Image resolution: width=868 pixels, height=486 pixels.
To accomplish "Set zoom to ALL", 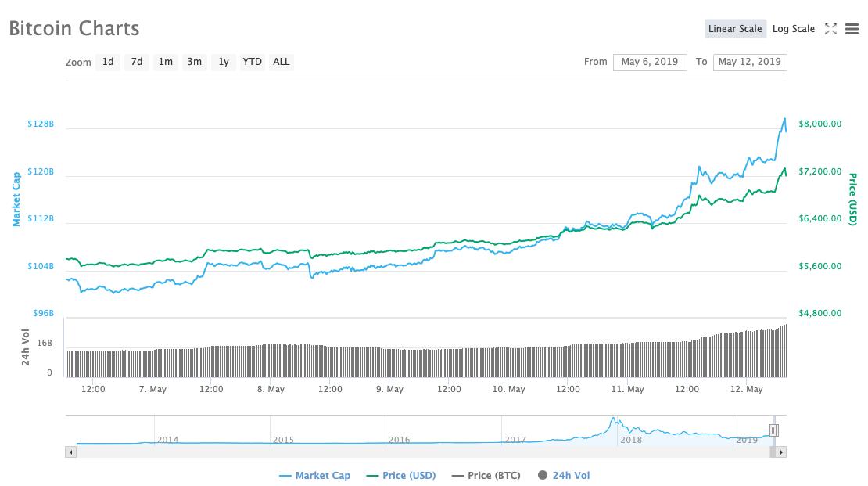I will 282,62.
